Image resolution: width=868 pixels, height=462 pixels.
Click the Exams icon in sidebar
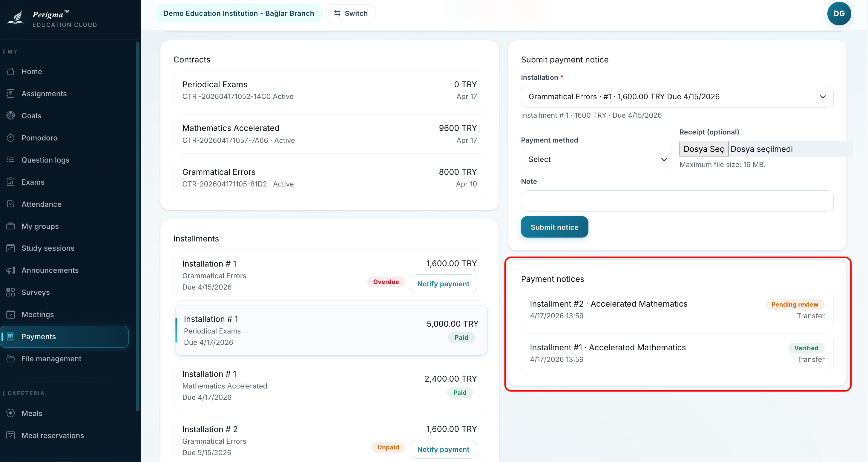pyautogui.click(x=11, y=182)
